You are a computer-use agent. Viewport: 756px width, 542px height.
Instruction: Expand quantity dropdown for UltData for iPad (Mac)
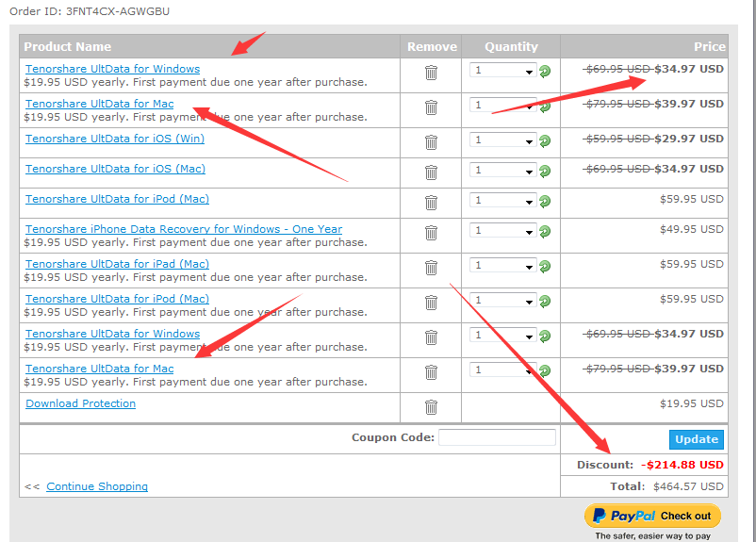tap(502, 265)
